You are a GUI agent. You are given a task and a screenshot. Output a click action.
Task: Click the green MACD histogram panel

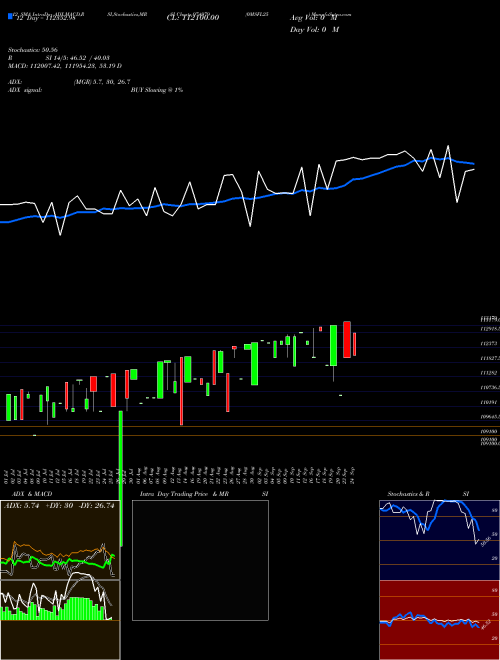(x=60, y=620)
